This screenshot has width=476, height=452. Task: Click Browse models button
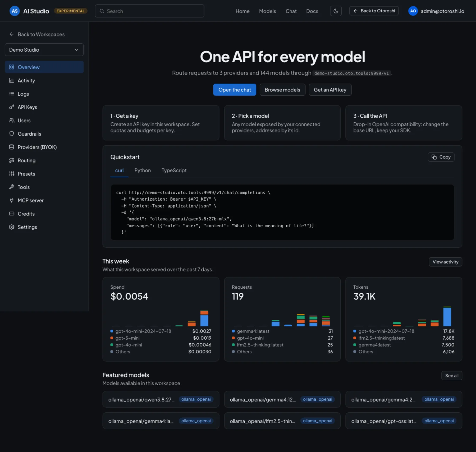pyautogui.click(x=282, y=90)
